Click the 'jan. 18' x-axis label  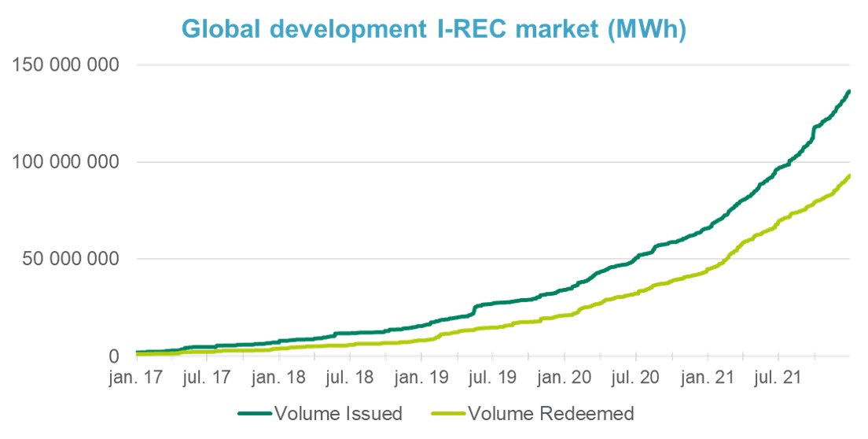pyautogui.click(x=278, y=378)
